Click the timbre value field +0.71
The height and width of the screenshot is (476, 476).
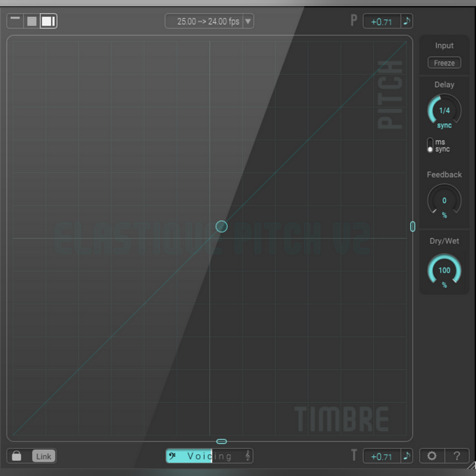point(381,456)
